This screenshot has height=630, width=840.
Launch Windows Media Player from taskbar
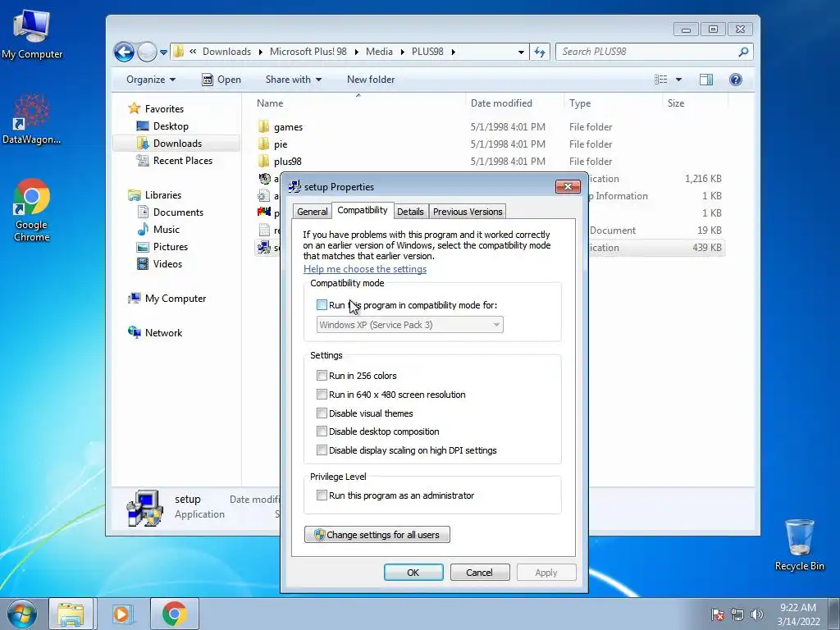click(x=121, y=614)
